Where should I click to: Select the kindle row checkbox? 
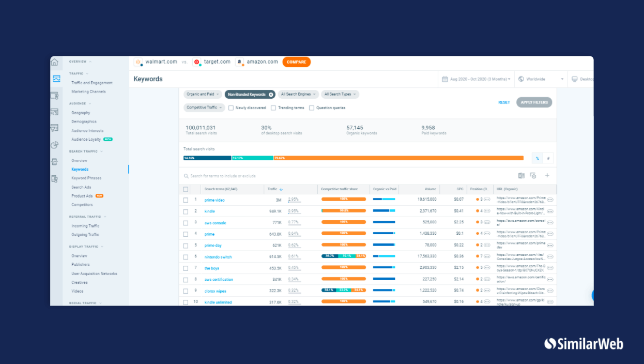tap(186, 211)
